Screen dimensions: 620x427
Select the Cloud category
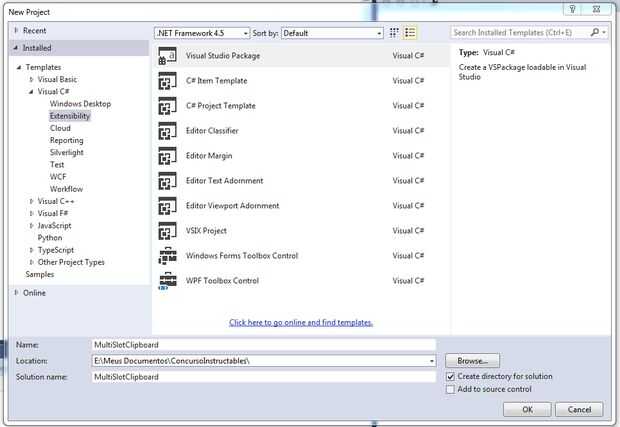60,128
